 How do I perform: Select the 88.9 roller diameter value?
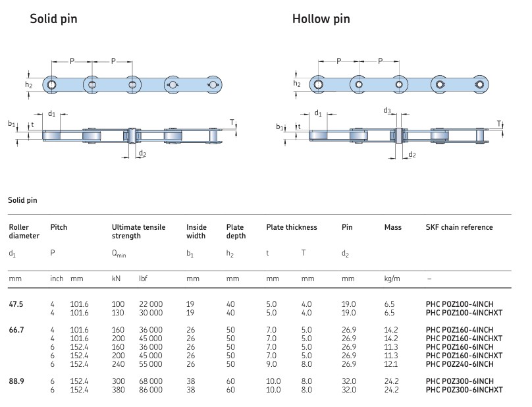tap(16, 381)
